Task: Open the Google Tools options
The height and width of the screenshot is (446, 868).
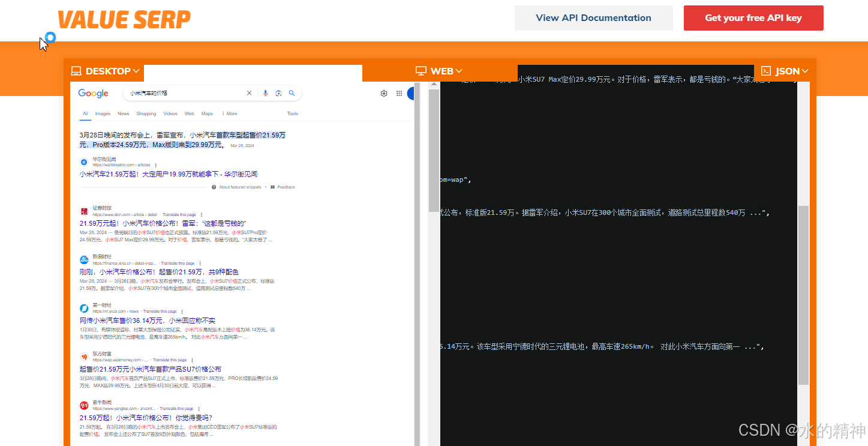Action: click(x=293, y=113)
